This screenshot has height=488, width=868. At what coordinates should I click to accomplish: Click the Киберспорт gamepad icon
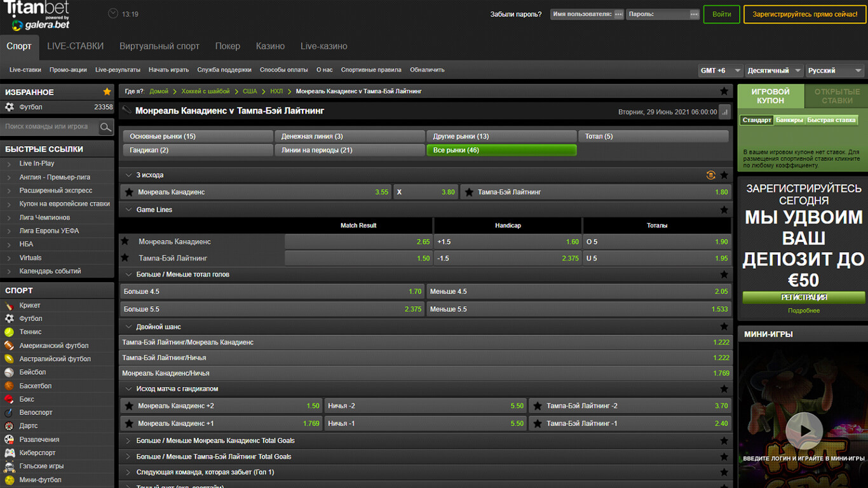click(10, 453)
